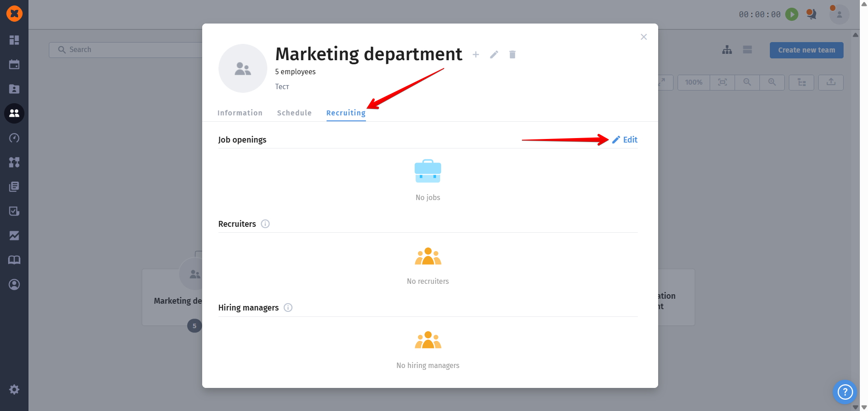Switch to the Schedule tab
Viewport: 868px width, 411px height.
(294, 113)
